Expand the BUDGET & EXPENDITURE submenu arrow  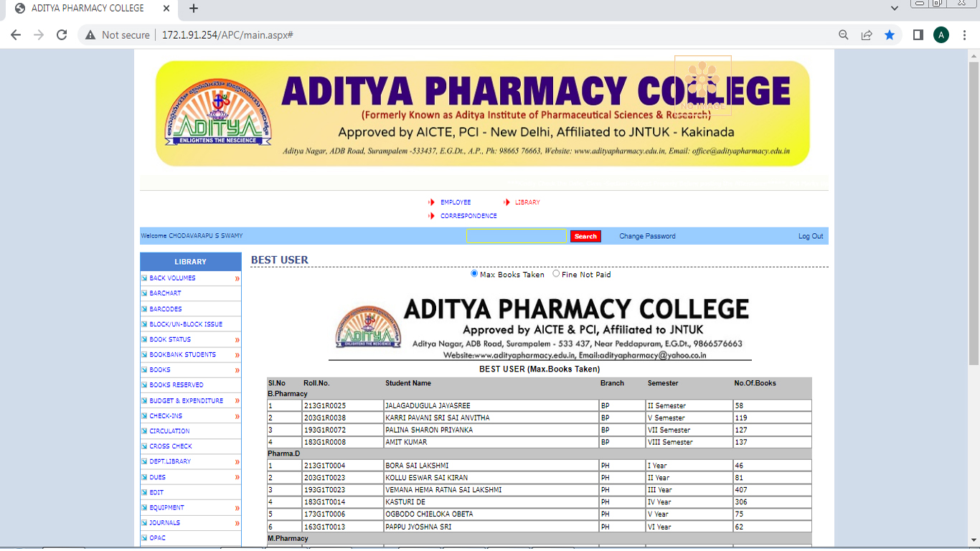coord(237,401)
